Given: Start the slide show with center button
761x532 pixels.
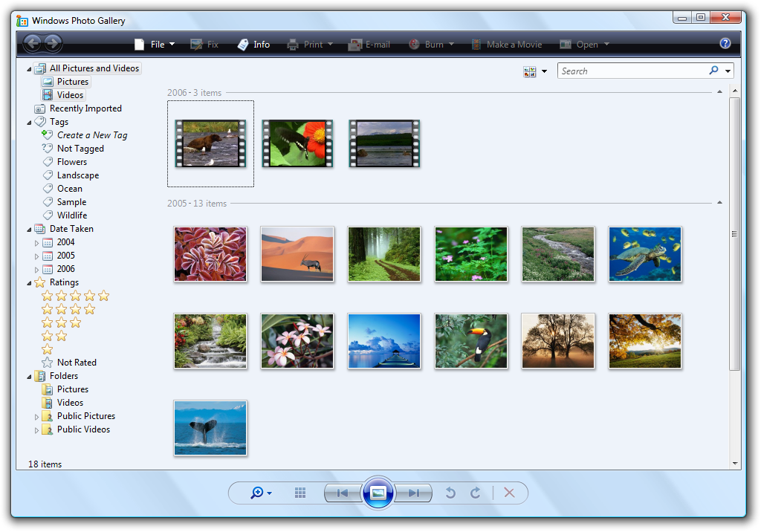Looking at the screenshot, I should [x=378, y=493].
